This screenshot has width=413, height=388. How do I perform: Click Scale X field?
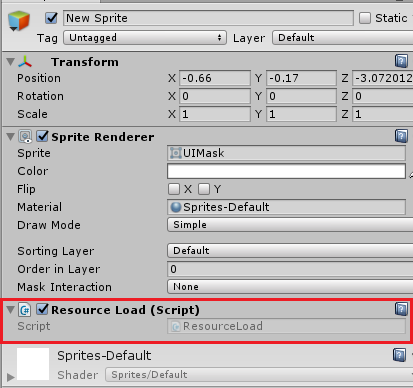(215, 114)
